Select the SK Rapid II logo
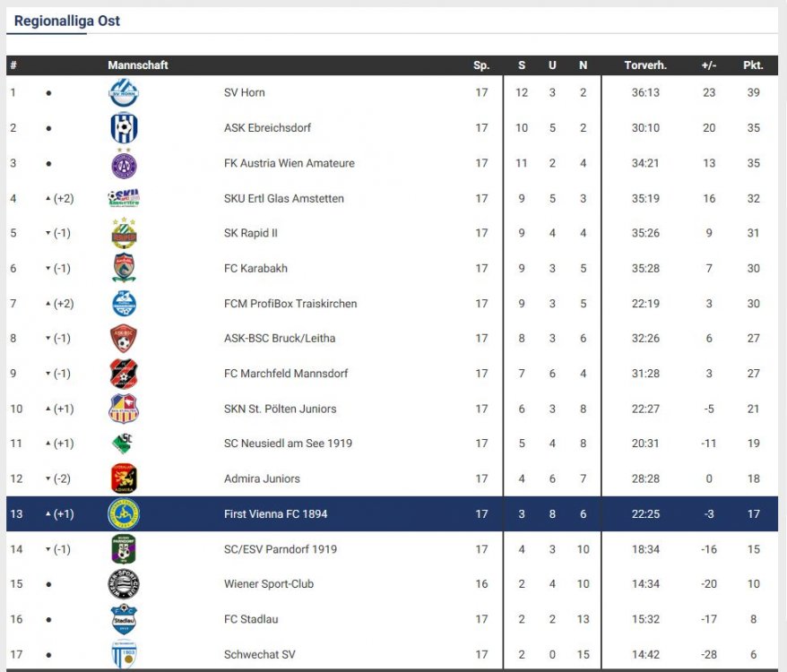 tap(124, 233)
